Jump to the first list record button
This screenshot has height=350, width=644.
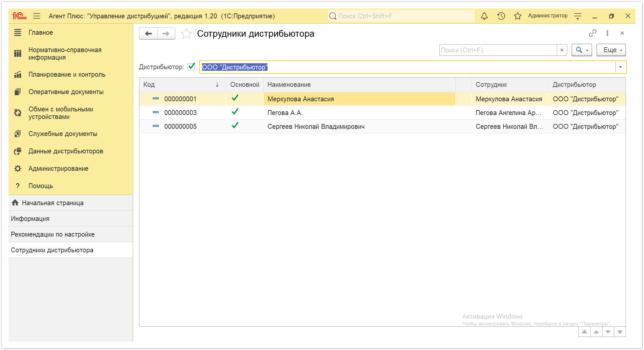point(584,332)
